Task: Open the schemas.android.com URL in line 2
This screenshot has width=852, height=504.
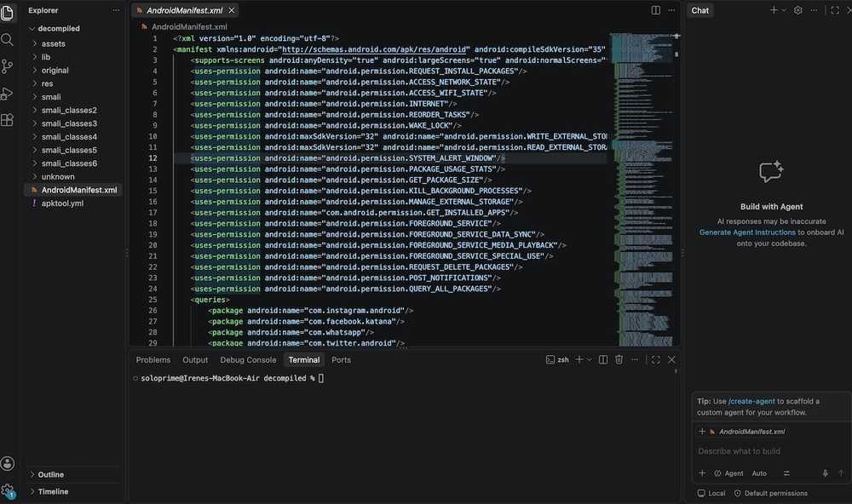Action: 376,49
